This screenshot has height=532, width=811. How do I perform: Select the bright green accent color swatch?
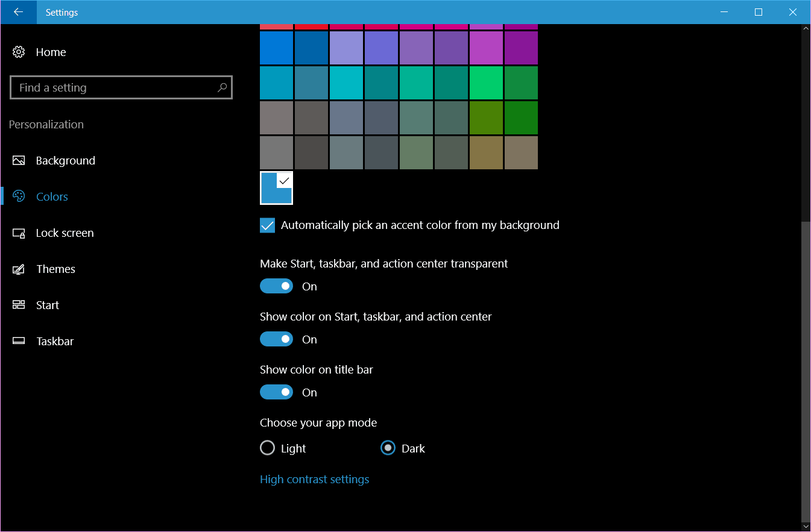coord(486,83)
